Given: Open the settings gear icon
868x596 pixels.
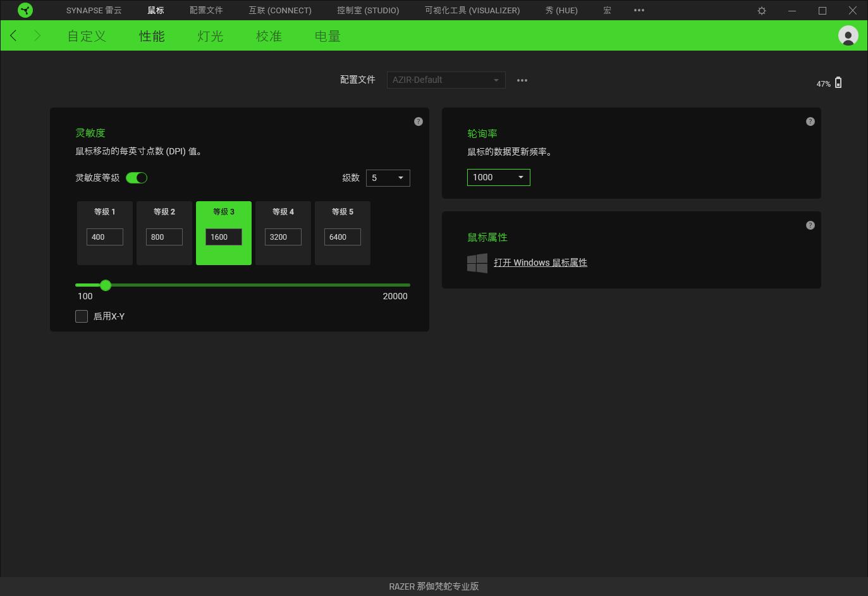Looking at the screenshot, I should point(762,11).
